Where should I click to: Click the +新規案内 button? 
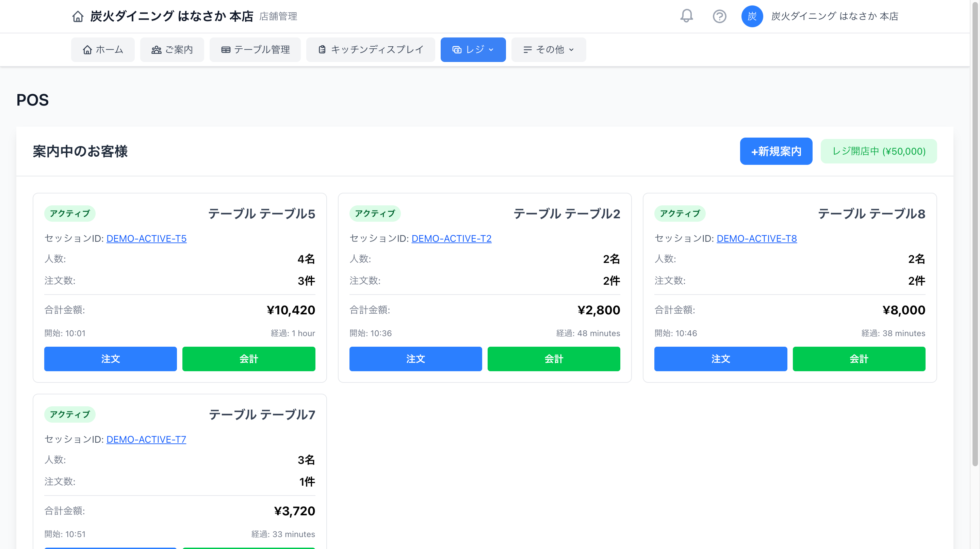point(776,151)
